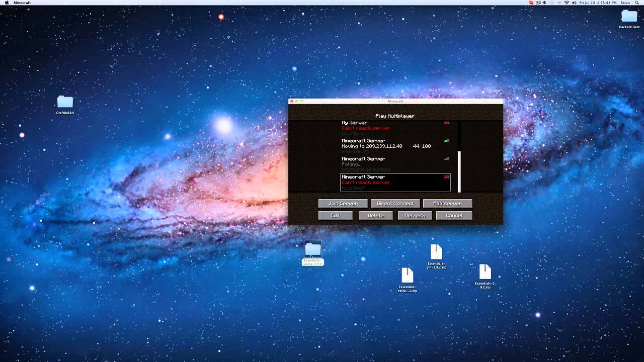This screenshot has width=644, height=362.
Task: Close the Minecraft window
Action: coord(291,101)
